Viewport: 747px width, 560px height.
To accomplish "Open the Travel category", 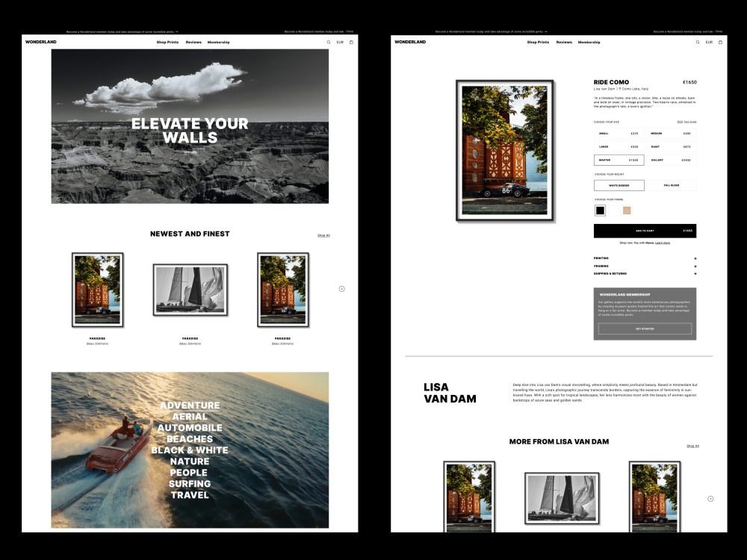I will point(190,495).
